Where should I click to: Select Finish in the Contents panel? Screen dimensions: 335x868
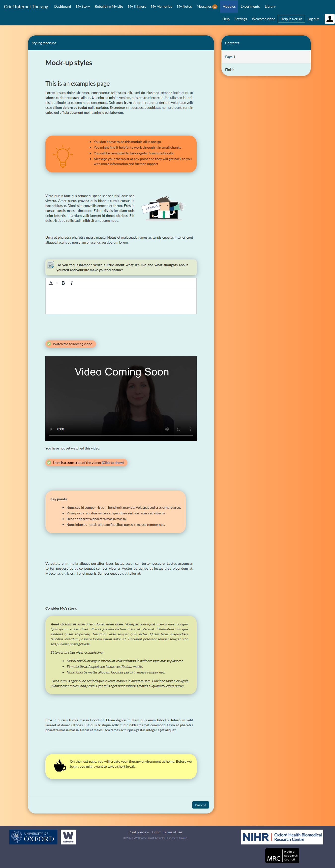[x=230, y=70]
